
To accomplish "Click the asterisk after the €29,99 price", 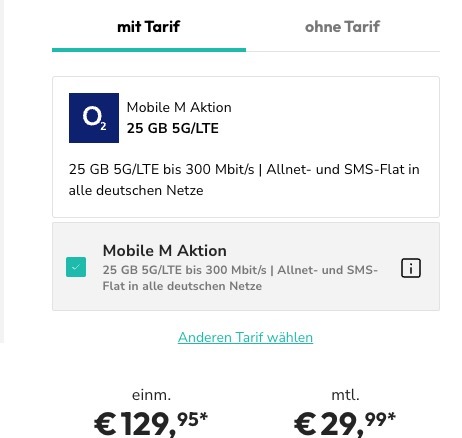I will pyautogui.click(x=392, y=416).
